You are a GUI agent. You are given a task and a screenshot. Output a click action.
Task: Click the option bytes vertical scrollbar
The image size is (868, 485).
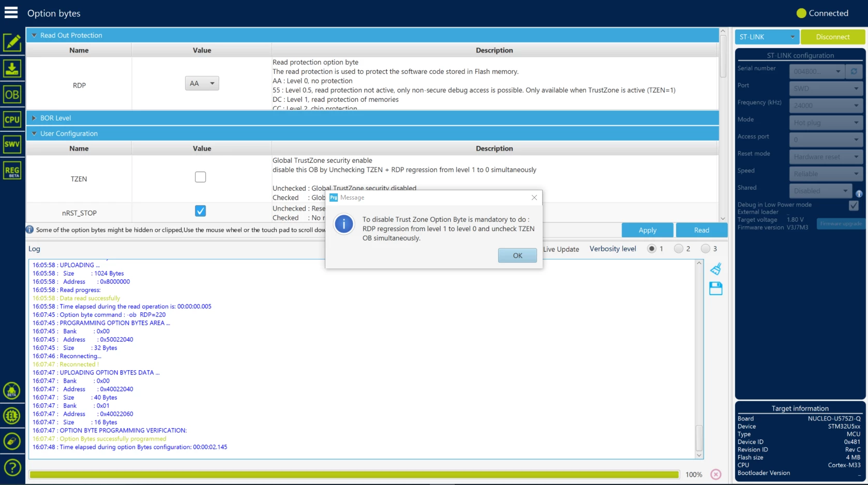(723, 57)
